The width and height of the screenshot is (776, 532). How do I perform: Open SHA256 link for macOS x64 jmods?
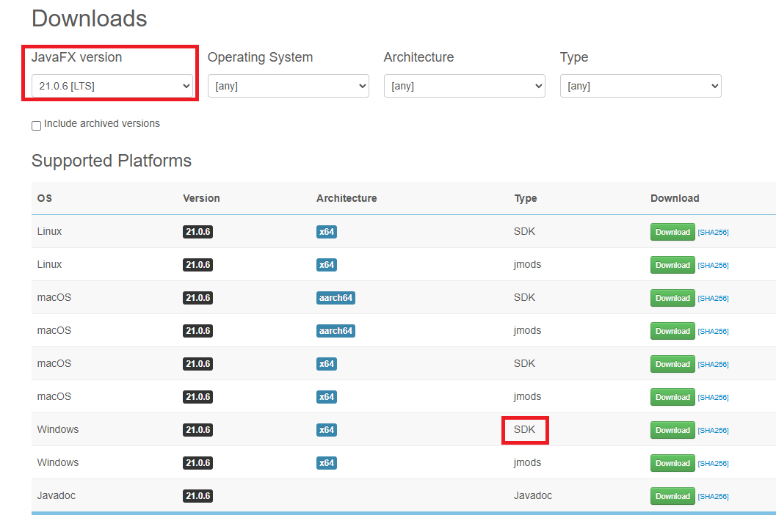pos(713,398)
